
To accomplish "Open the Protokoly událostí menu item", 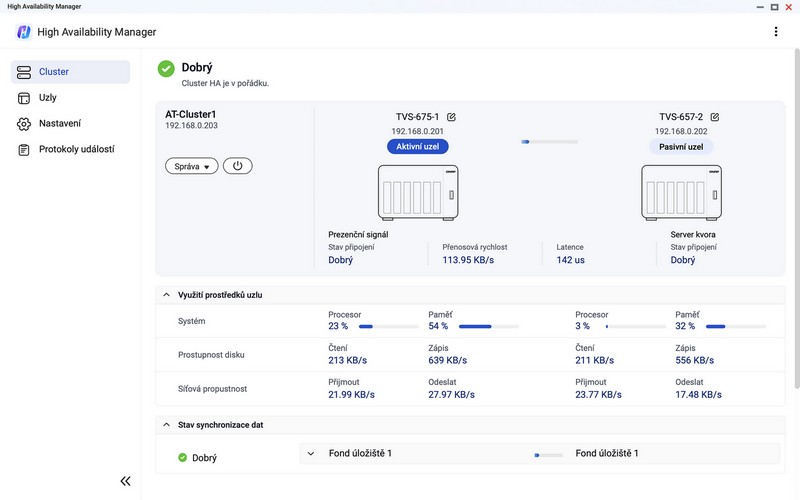I will pos(70,150).
